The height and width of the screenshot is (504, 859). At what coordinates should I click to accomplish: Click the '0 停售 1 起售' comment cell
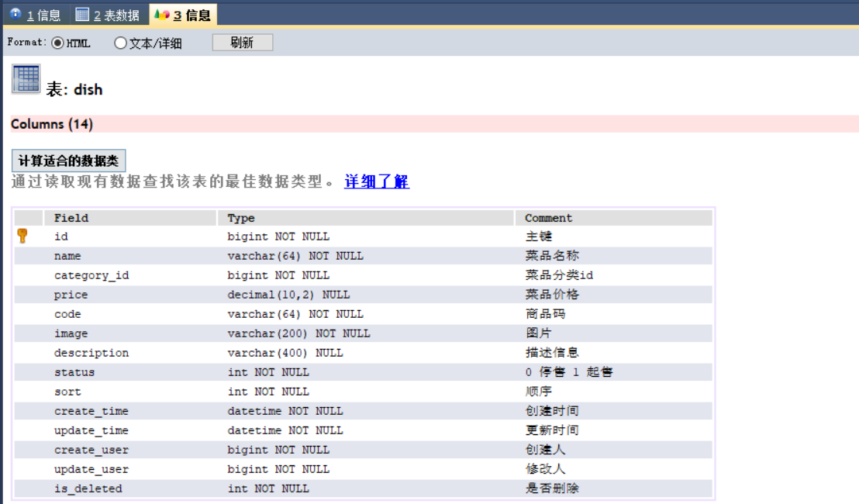point(613,372)
